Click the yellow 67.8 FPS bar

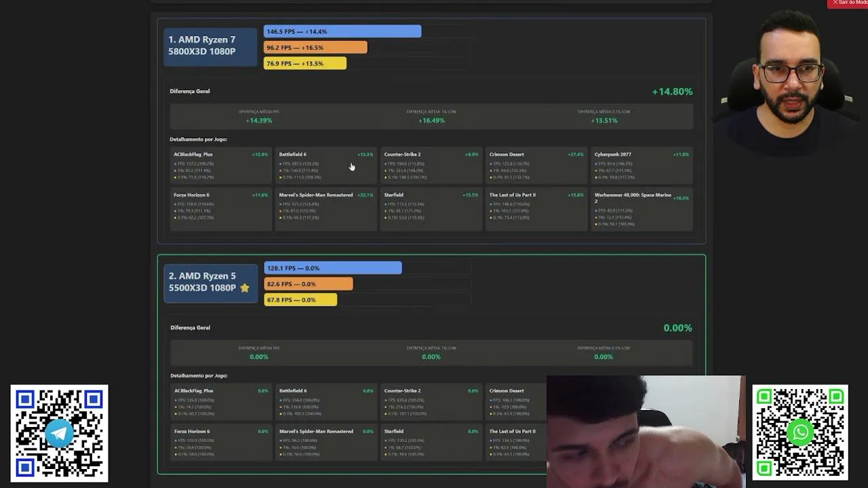click(300, 300)
